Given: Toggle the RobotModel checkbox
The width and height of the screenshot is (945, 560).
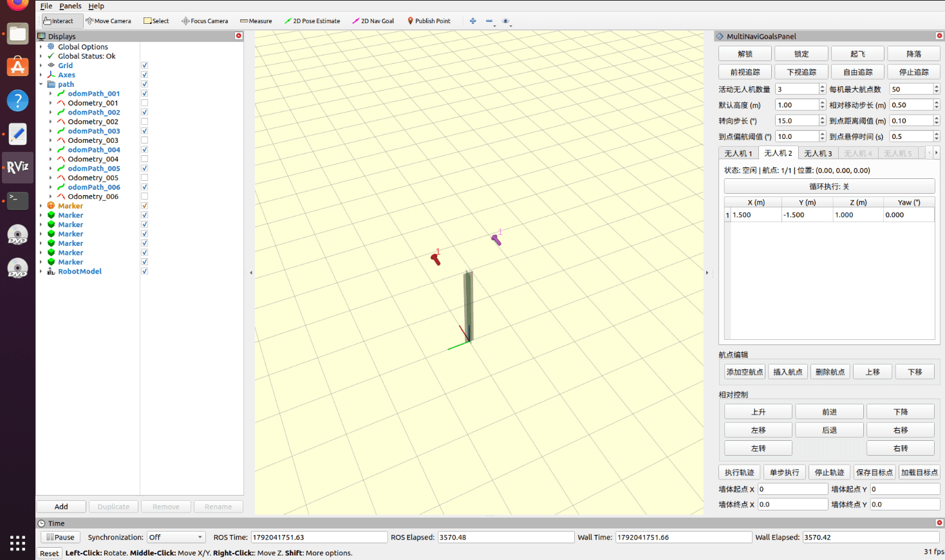Looking at the screenshot, I should coord(145,271).
